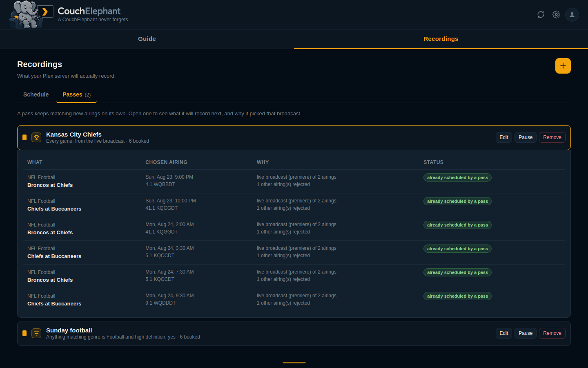This screenshot has width=588, height=368.
Task: Click Sun, Aug 23, 9:00 PM airing time
Action: [169, 177]
